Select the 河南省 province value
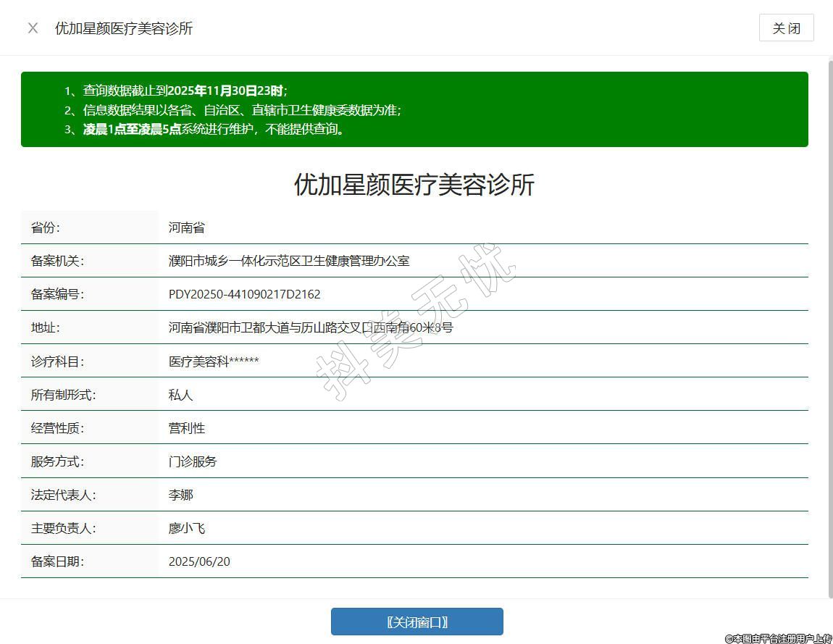The image size is (833, 644). (x=187, y=227)
